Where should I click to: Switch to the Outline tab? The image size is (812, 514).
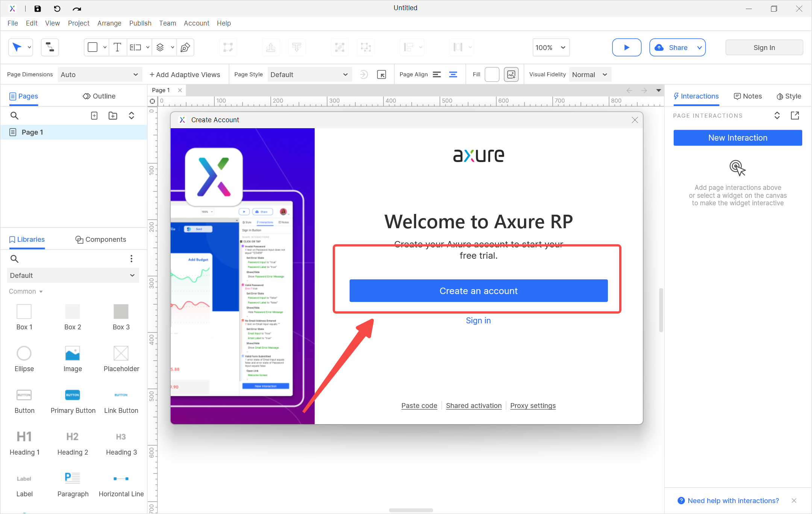(99, 96)
